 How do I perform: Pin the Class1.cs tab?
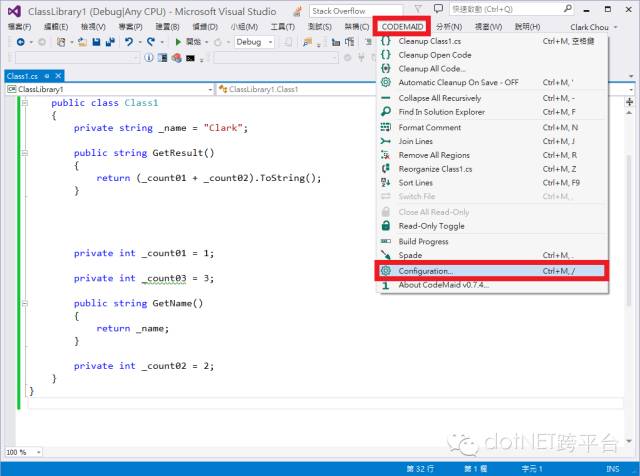click(47, 76)
